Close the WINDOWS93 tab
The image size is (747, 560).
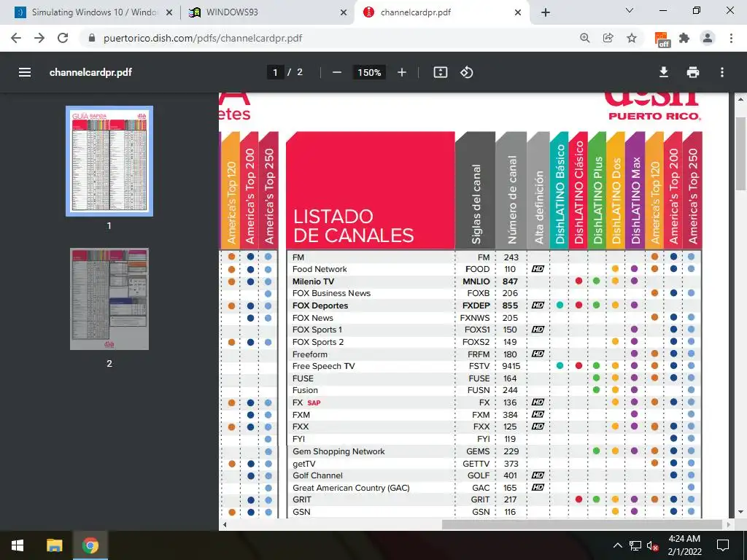pos(344,13)
